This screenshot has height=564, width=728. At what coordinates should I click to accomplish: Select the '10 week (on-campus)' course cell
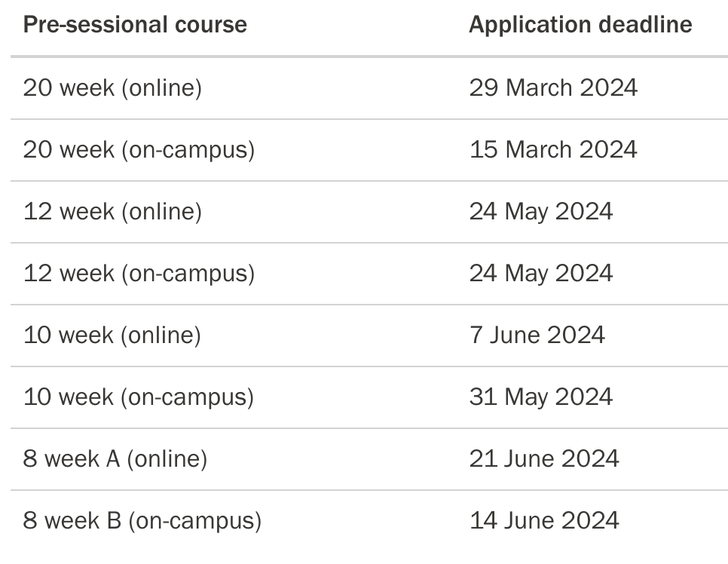[139, 397]
